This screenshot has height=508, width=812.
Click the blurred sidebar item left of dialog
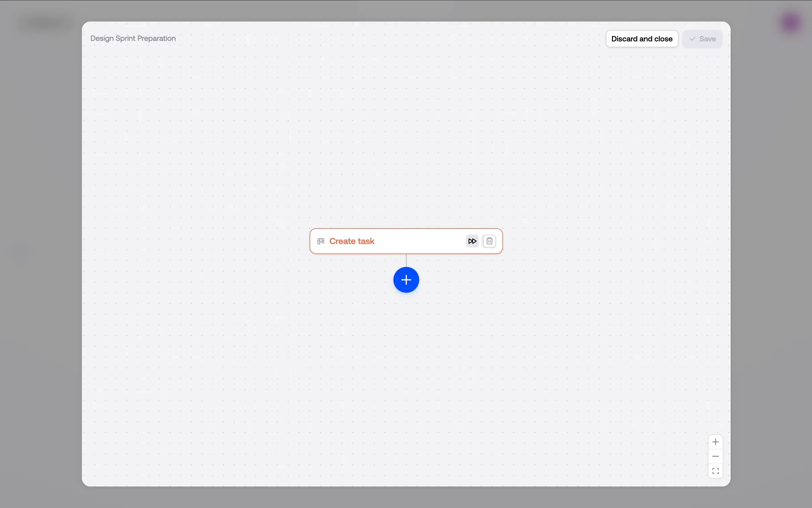pos(20,253)
